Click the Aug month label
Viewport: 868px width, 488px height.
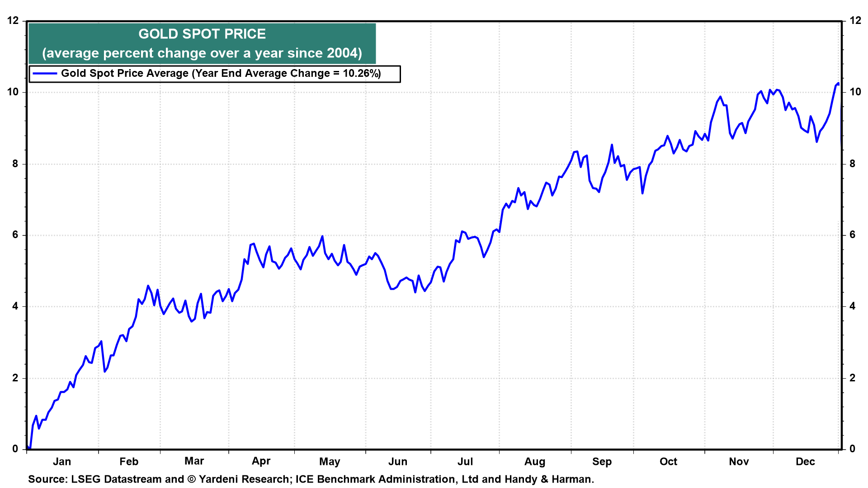(535, 462)
